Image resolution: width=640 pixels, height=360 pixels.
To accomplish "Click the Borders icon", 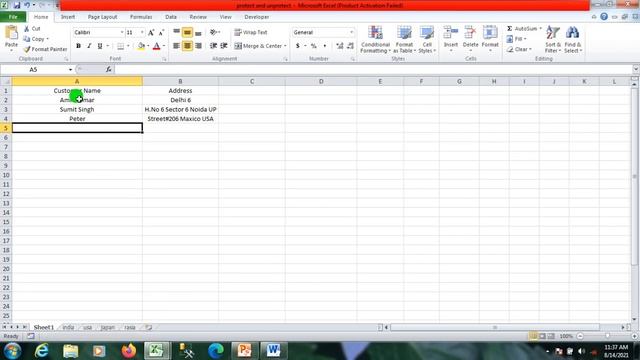I will pos(120,46).
